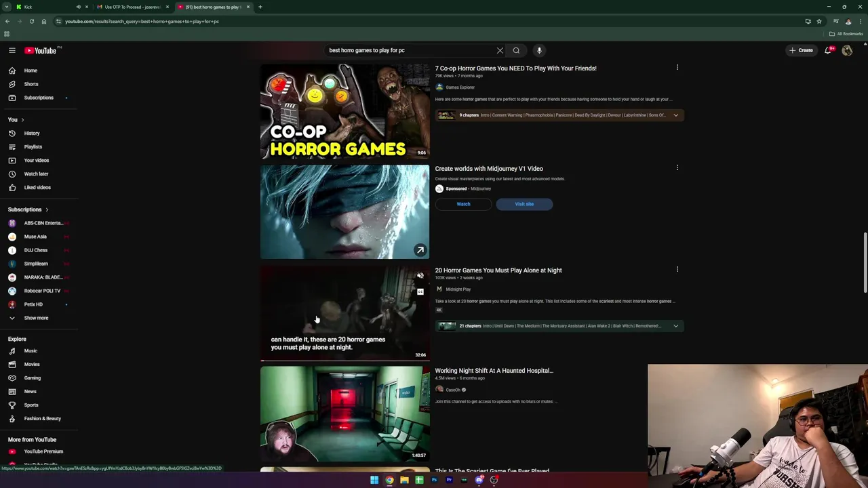Open Your videos
Image resolution: width=868 pixels, height=488 pixels.
(x=36, y=161)
